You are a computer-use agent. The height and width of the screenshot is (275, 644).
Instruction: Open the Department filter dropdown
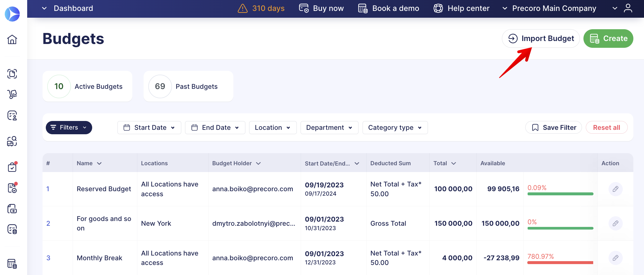coord(329,127)
